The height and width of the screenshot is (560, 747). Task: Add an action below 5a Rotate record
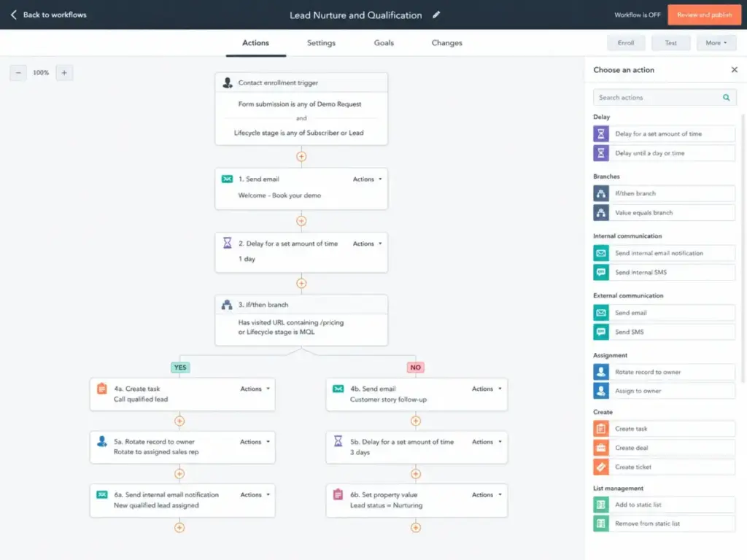(x=179, y=474)
